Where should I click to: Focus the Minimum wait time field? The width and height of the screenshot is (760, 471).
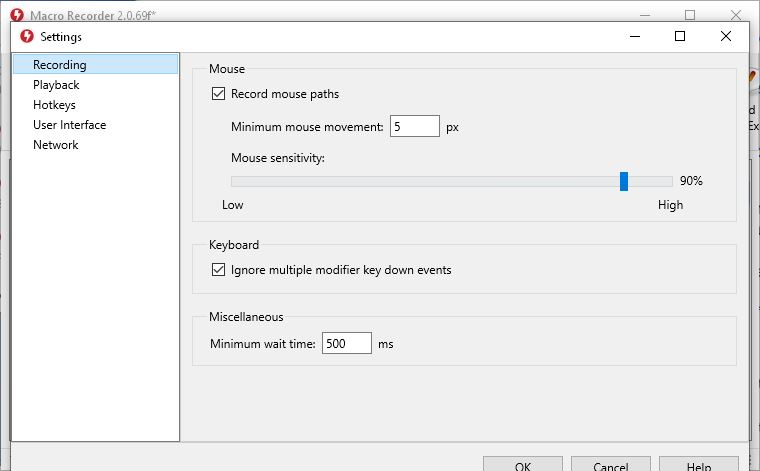pos(346,344)
